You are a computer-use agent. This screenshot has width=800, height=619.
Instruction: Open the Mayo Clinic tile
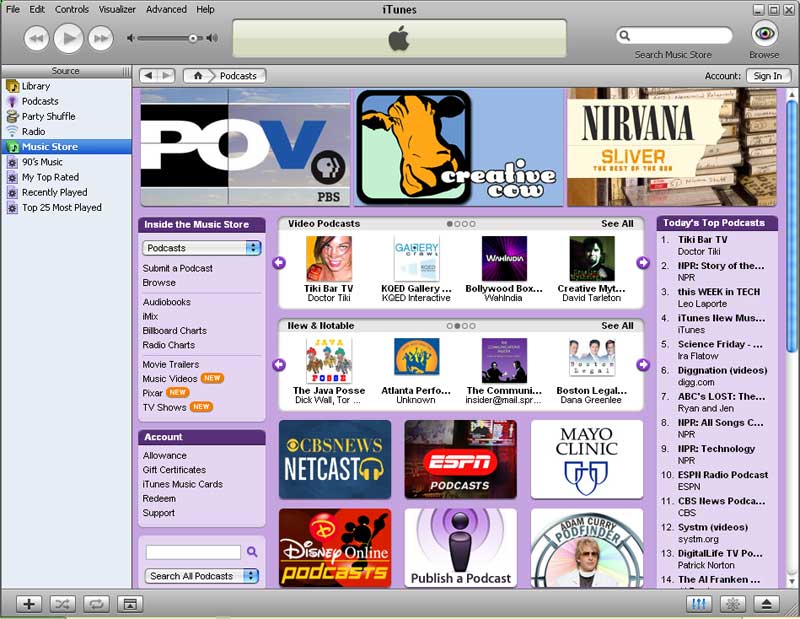pos(587,459)
